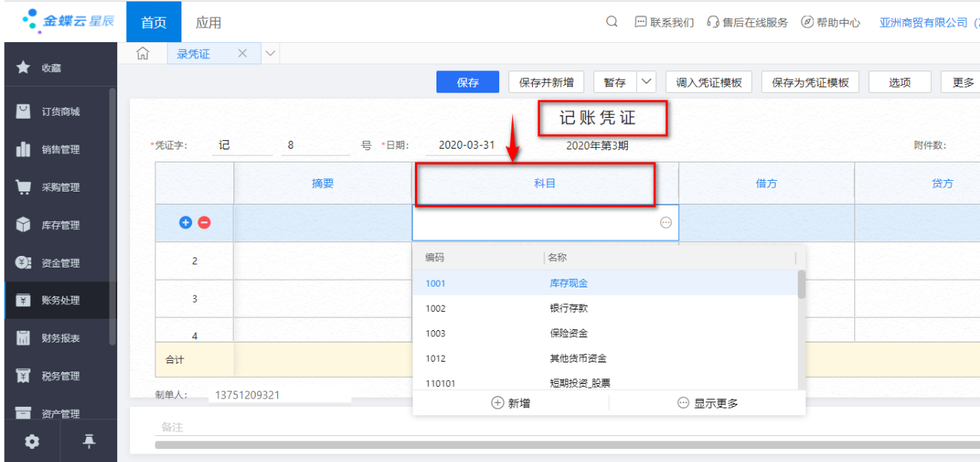Pin the sidebar with the pin icon
This screenshot has width=980, height=462.
(x=89, y=441)
